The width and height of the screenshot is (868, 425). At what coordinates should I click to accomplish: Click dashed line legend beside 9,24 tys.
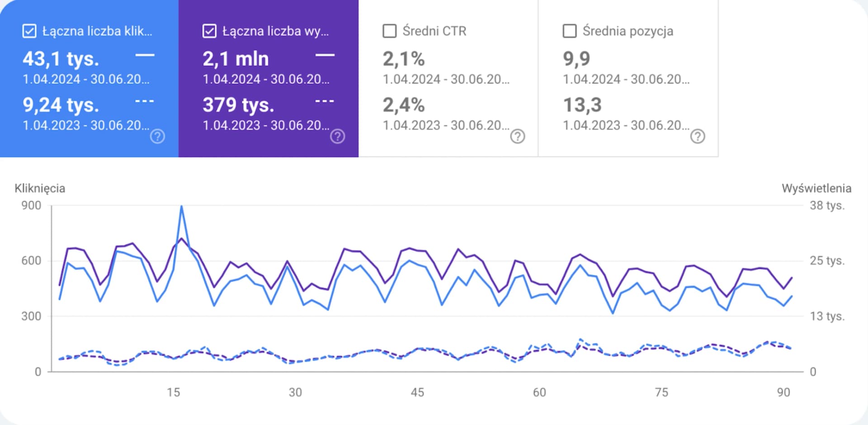[145, 101]
